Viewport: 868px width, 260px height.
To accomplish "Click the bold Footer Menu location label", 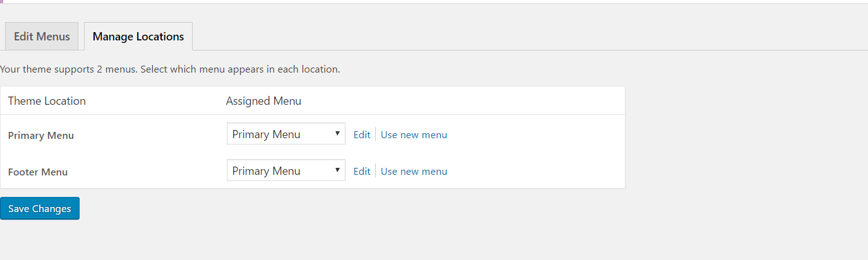I will pos(38,172).
